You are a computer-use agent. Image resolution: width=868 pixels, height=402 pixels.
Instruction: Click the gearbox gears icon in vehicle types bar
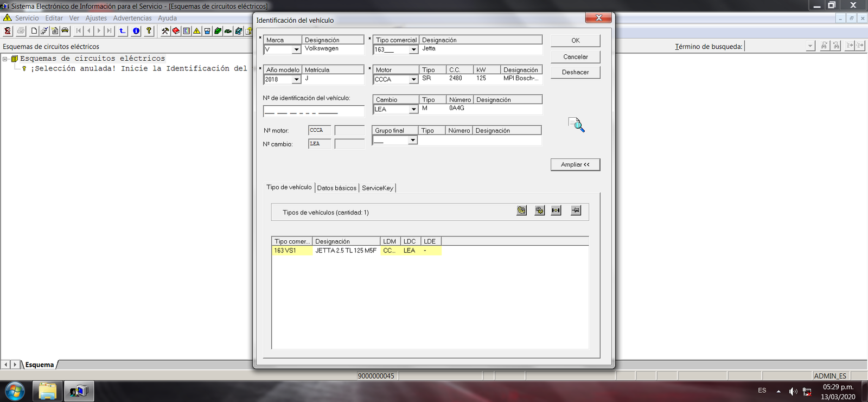(x=539, y=210)
